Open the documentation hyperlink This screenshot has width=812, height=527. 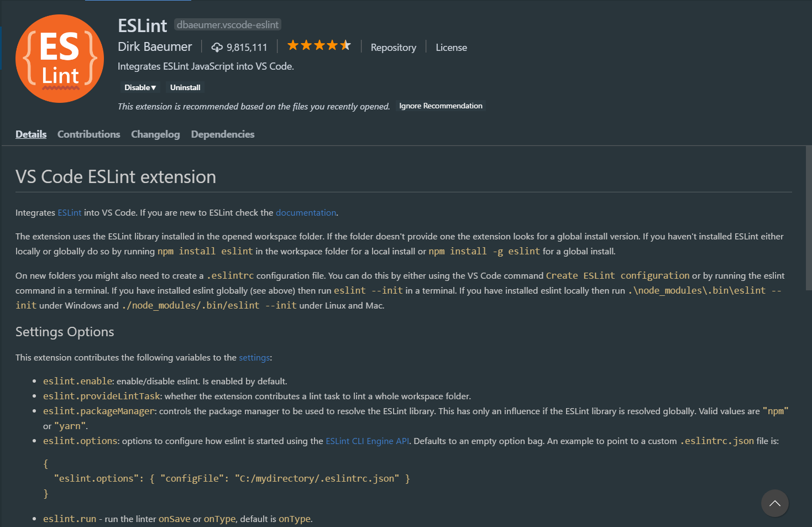306,213
